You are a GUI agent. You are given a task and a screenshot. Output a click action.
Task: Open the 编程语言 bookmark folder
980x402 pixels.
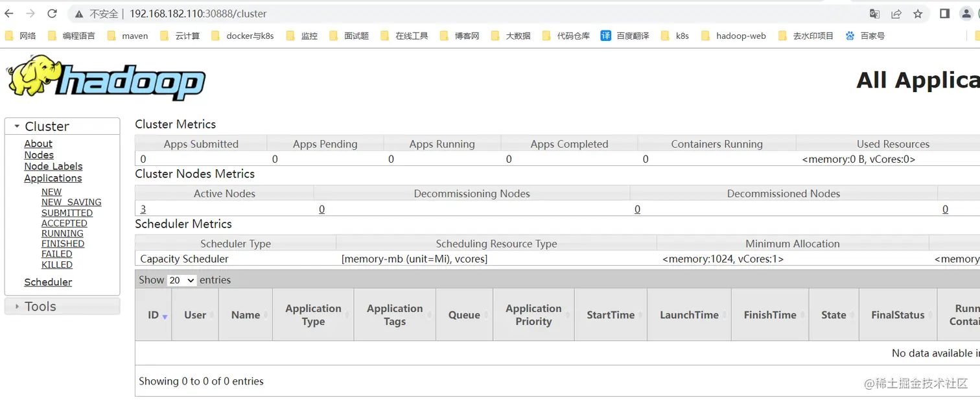[71, 36]
